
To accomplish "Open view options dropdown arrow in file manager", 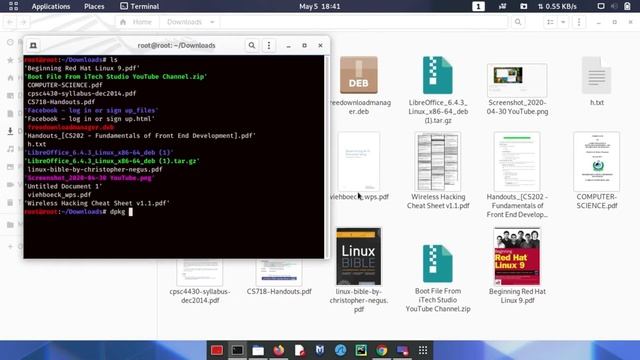I will [563, 22].
